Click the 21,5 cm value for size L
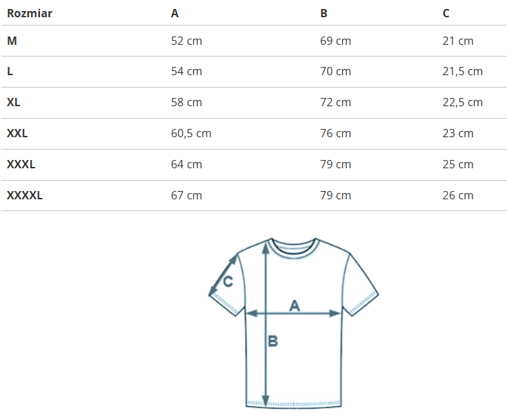The image size is (507, 420). [x=462, y=71]
